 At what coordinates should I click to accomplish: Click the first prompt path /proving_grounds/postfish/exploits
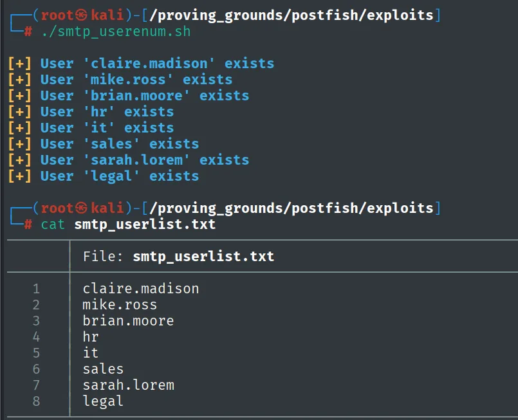pos(291,15)
